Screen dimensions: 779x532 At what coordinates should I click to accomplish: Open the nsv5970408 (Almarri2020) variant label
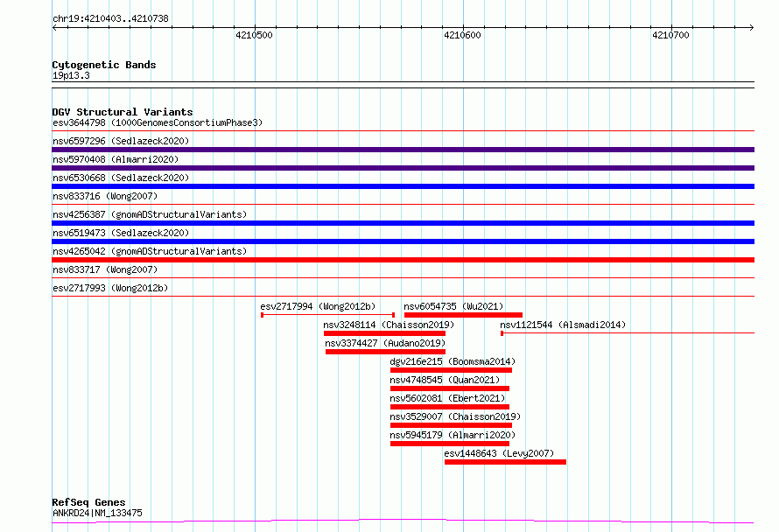116,159
